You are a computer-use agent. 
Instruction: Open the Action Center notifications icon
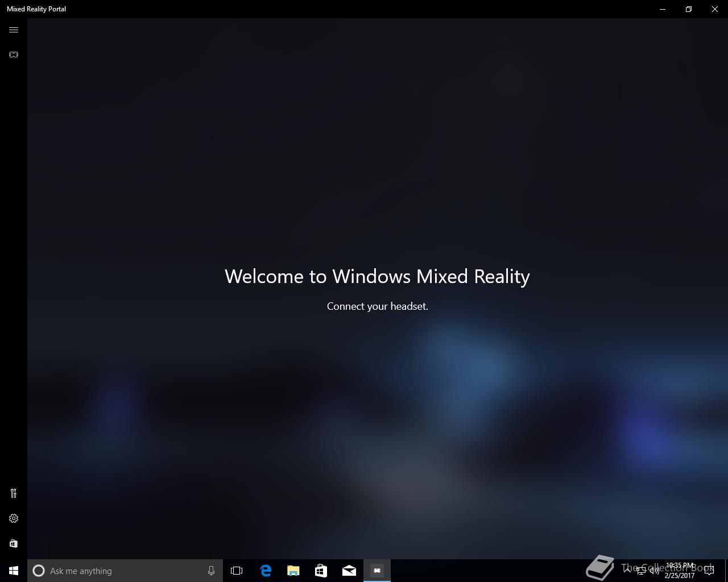click(x=709, y=571)
